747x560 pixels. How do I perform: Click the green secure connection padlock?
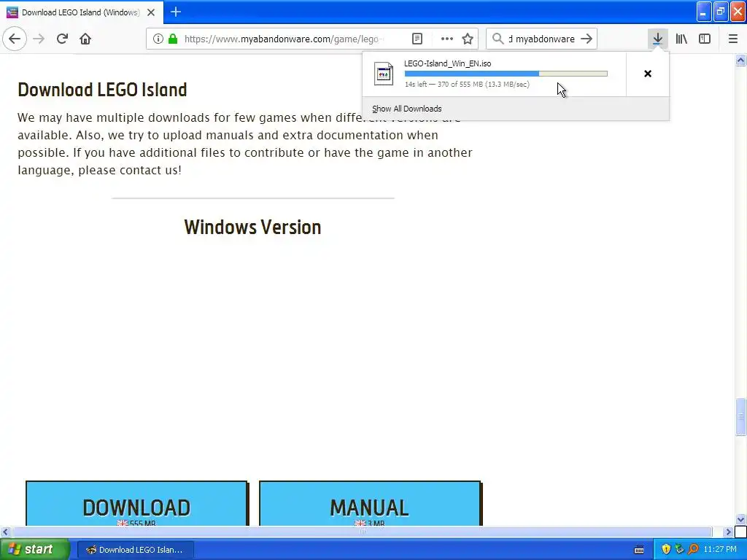173,39
